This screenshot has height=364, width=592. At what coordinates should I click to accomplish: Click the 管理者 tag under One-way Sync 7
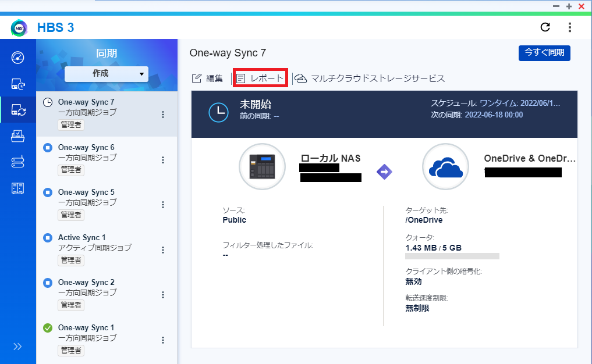[x=71, y=124]
